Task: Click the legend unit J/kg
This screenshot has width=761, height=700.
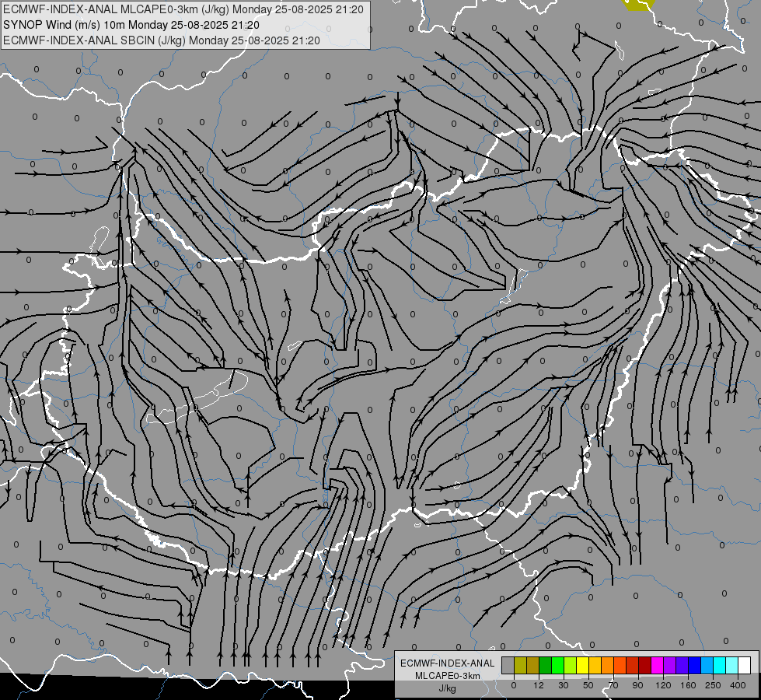Action: click(448, 688)
